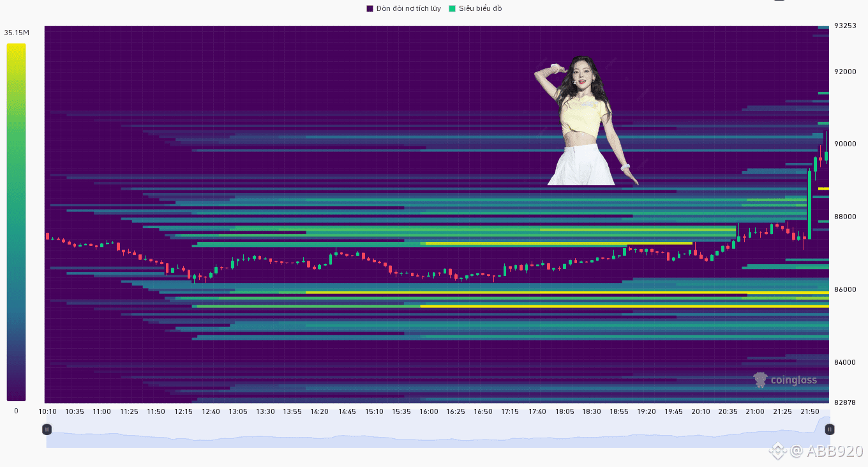Toggle the "Đòn đòi nợ tích lũy" legend series

click(x=408, y=8)
